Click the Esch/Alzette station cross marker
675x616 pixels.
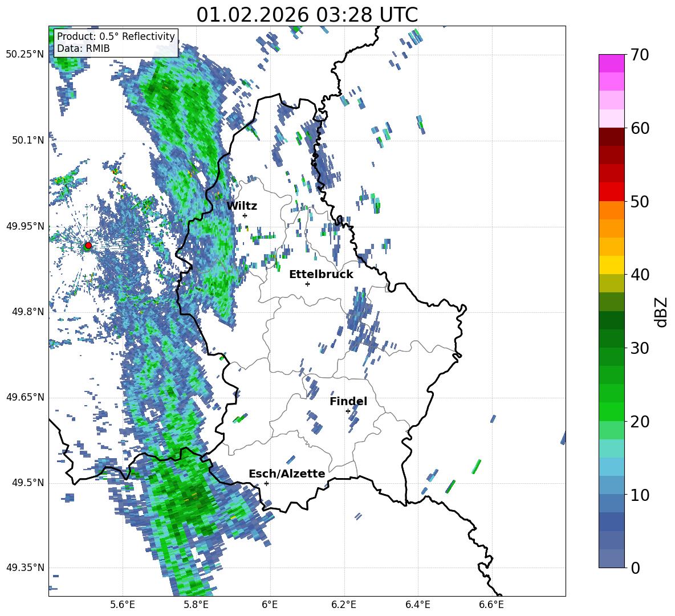[x=266, y=483]
